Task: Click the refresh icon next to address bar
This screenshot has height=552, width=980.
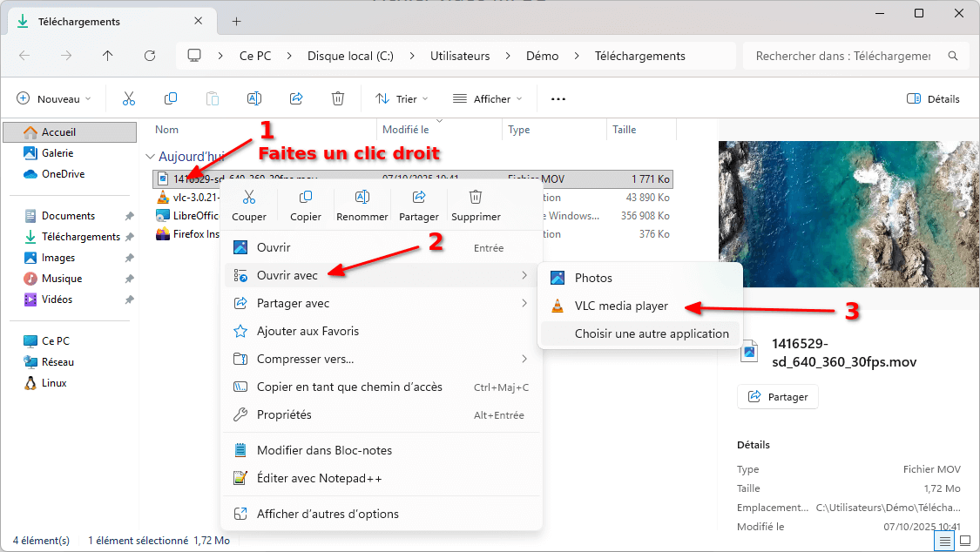Action: point(150,56)
